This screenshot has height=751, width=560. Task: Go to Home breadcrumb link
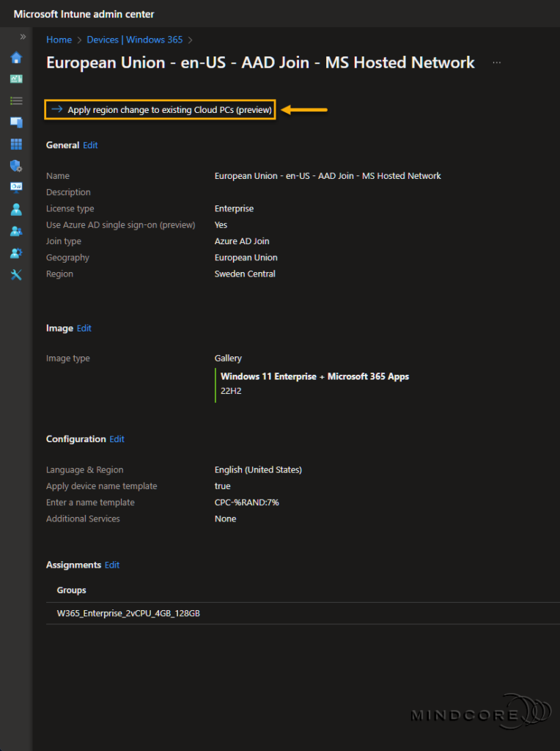pyautogui.click(x=59, y=40)
